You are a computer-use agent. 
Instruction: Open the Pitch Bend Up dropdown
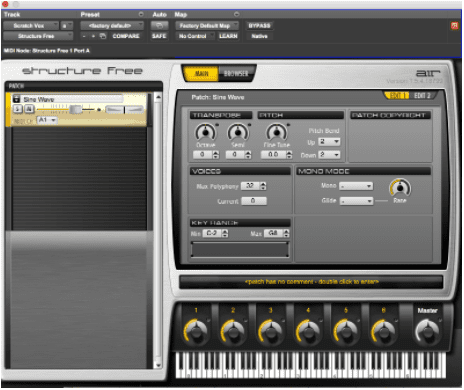click(329, 142)
